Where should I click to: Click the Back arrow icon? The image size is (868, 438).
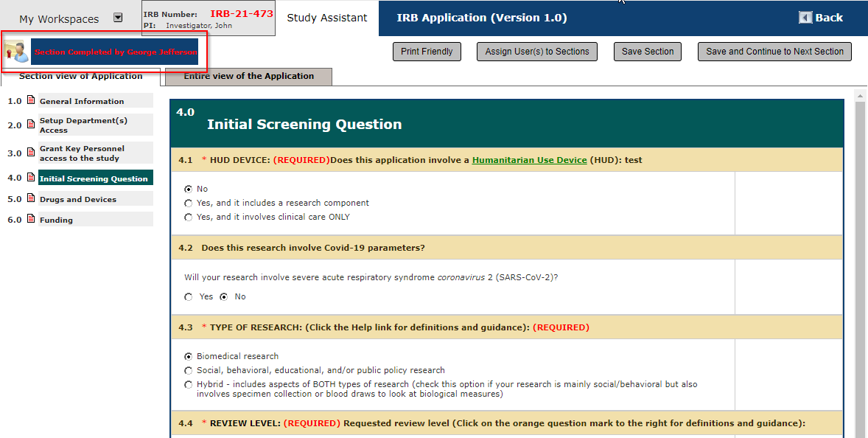pyautogui.click(x=805, y=18)
